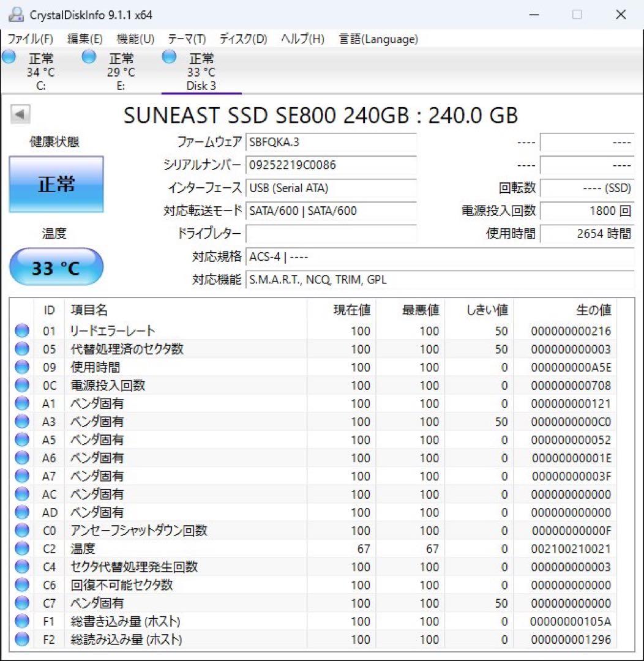Open the 機能(U) menu

135,39
